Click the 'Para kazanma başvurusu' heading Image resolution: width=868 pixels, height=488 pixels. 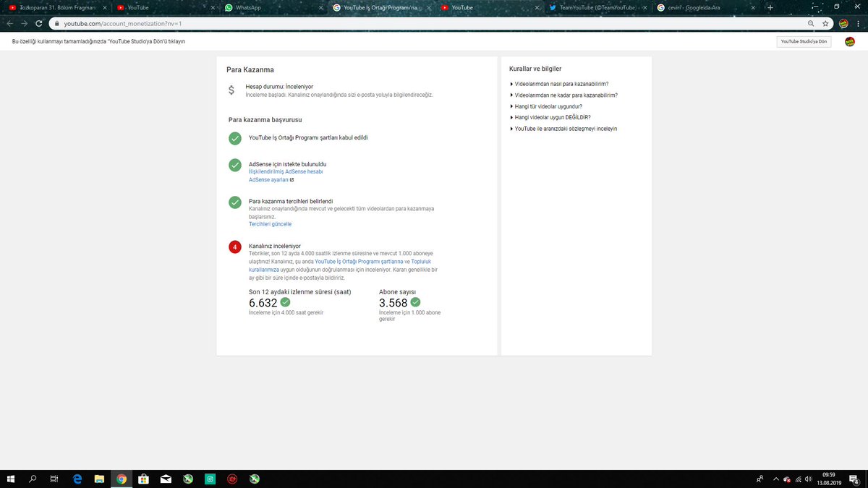[265, 119]
